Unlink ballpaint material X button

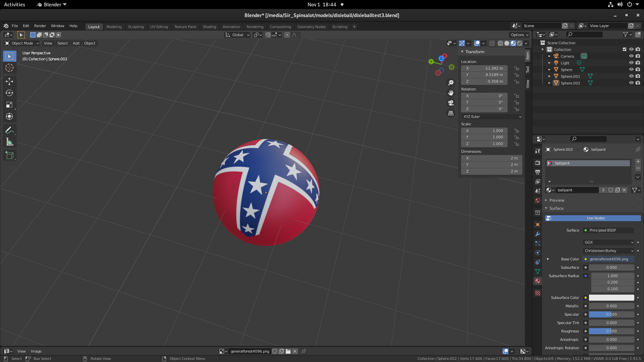click(x=624, y=190)
